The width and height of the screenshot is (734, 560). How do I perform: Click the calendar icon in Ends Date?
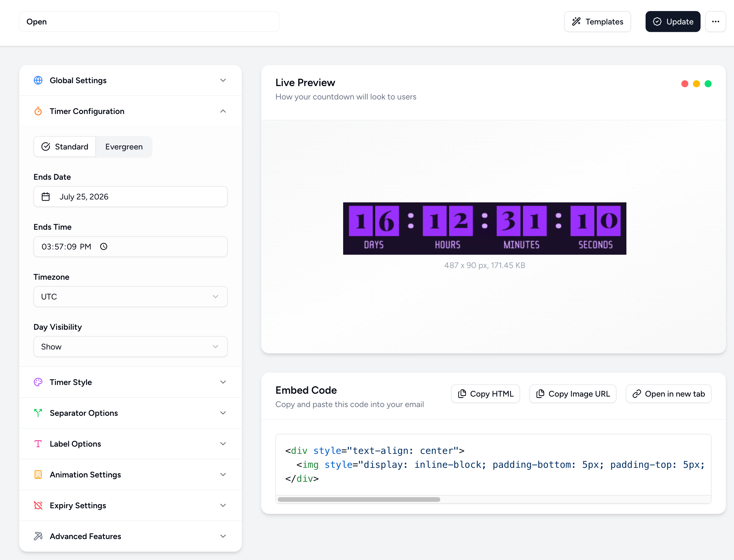pyautogui.click(x=46, y=197)
